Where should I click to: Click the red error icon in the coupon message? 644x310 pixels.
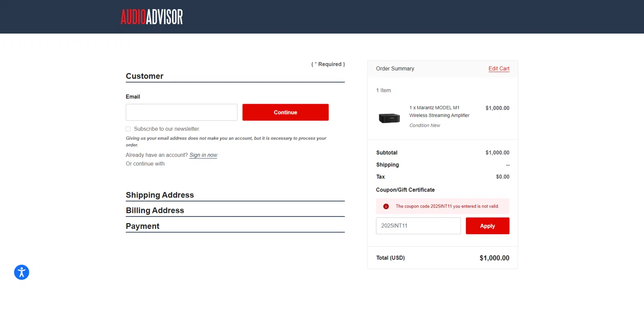coord(386,206)
